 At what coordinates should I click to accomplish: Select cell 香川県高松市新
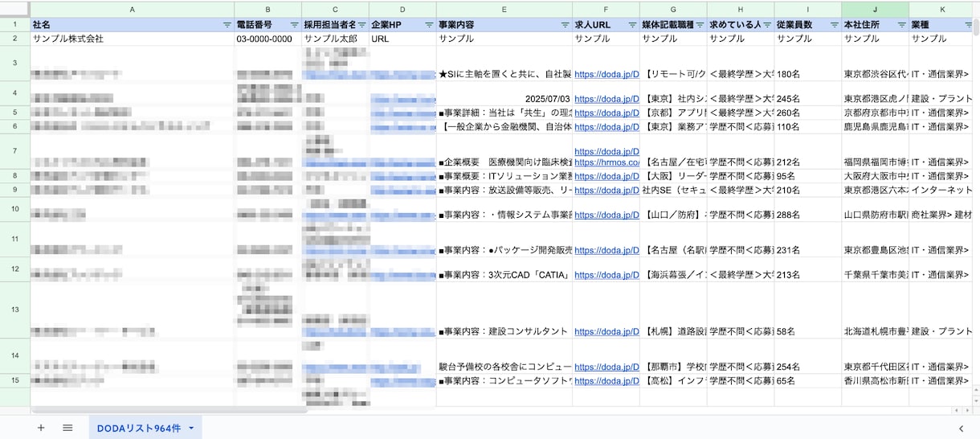click(x=876, y=381)
